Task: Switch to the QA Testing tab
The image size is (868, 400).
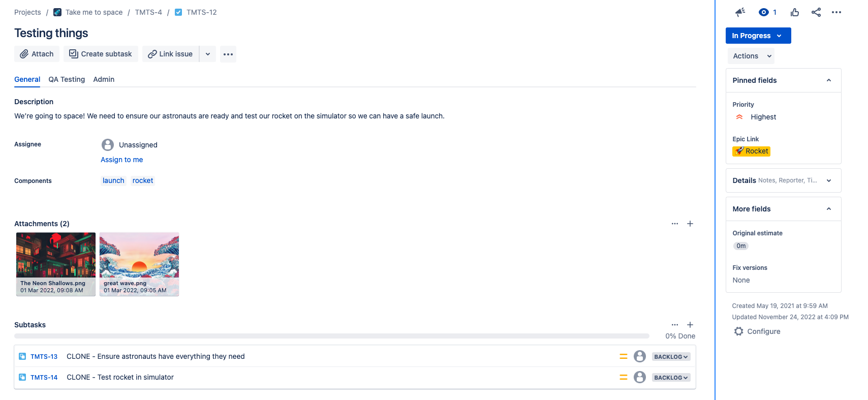Action: pyautogui.click(x=67, y=79)
